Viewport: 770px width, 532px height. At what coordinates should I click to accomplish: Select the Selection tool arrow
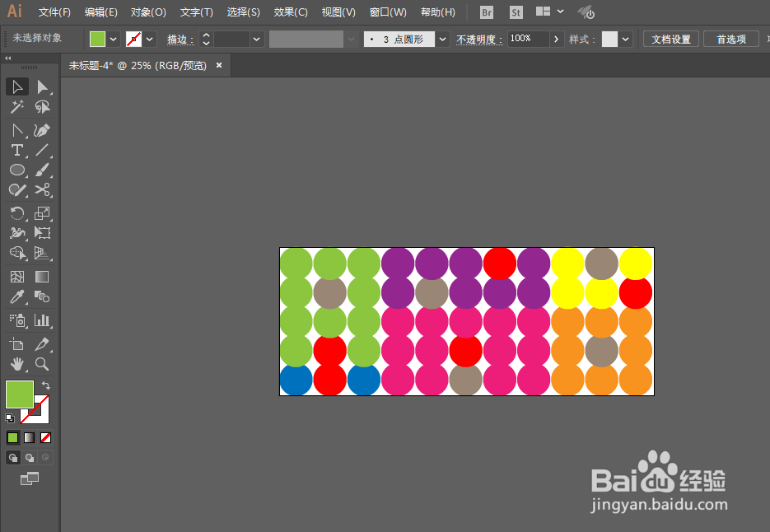[17, 87]
